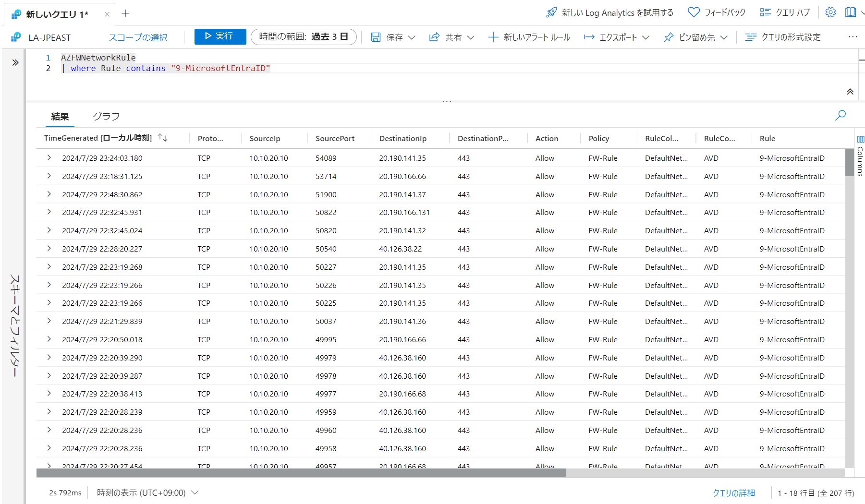Create 新しいアラート ルール

tap(529, 37)
